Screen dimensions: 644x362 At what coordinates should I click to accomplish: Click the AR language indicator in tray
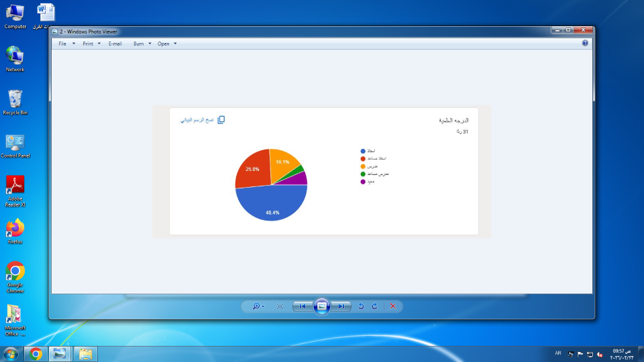pyautogui.click(x=558, y=353)
